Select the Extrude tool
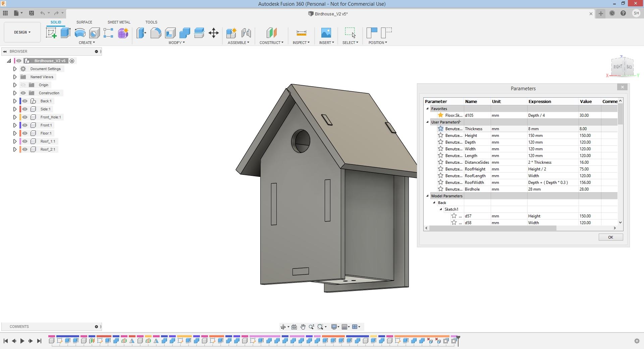Screen dimensions: 644x349 (x=65, y=33)
